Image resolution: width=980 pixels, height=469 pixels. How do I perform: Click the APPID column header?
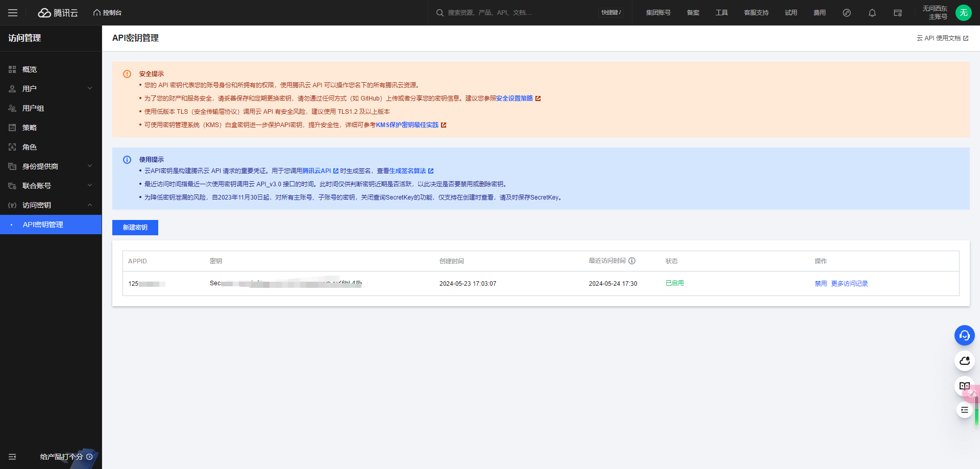point(137,261)
